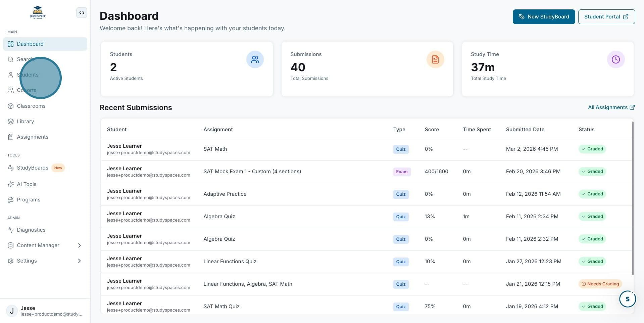This screenshot has width=644, height=323.
Task: Click the New StudyBoard button
Action: pyautogui.click(x=544, y=17)
